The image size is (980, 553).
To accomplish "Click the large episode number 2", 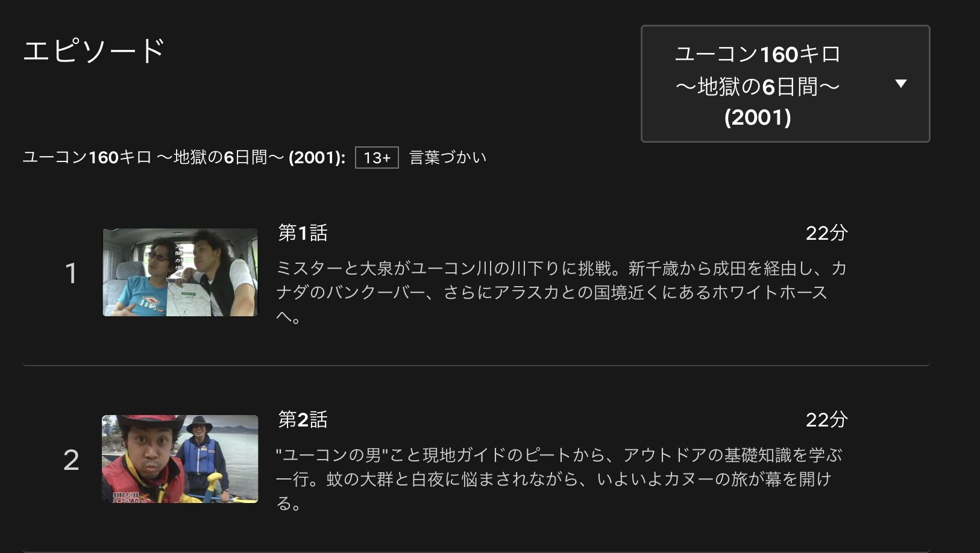I will click(x=71, y=460).
